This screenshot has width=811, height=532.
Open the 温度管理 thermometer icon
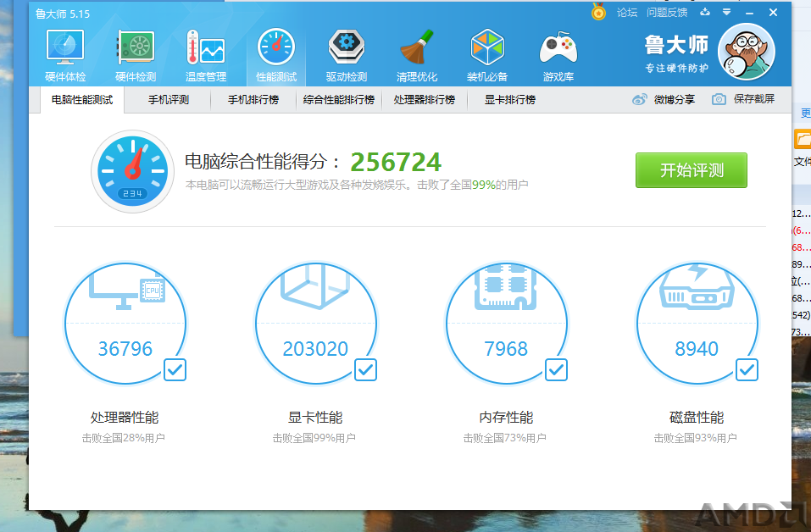coord(206,47)
